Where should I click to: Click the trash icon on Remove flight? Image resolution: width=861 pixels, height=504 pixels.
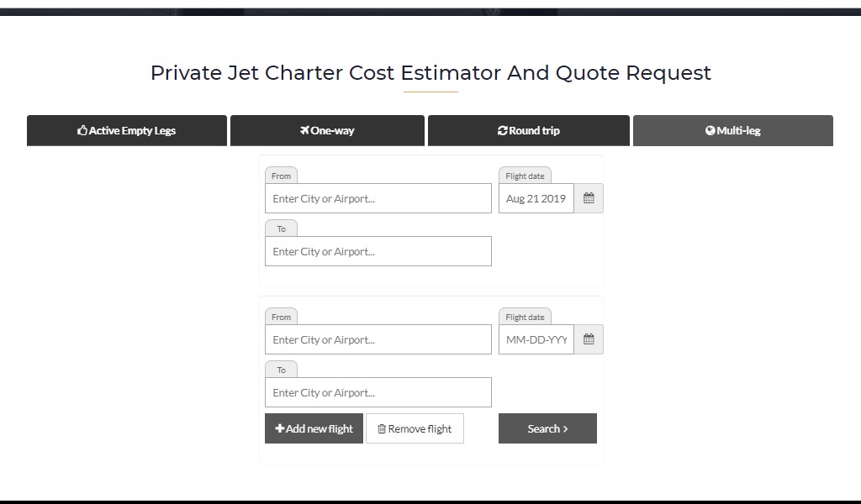pyautogui.click(x=382, y=429)
